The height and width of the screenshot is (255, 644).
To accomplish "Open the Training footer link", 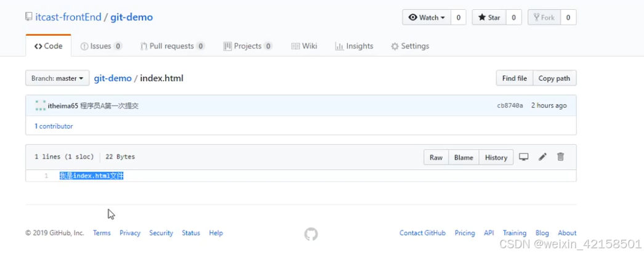I will click(x=515, y=233).
